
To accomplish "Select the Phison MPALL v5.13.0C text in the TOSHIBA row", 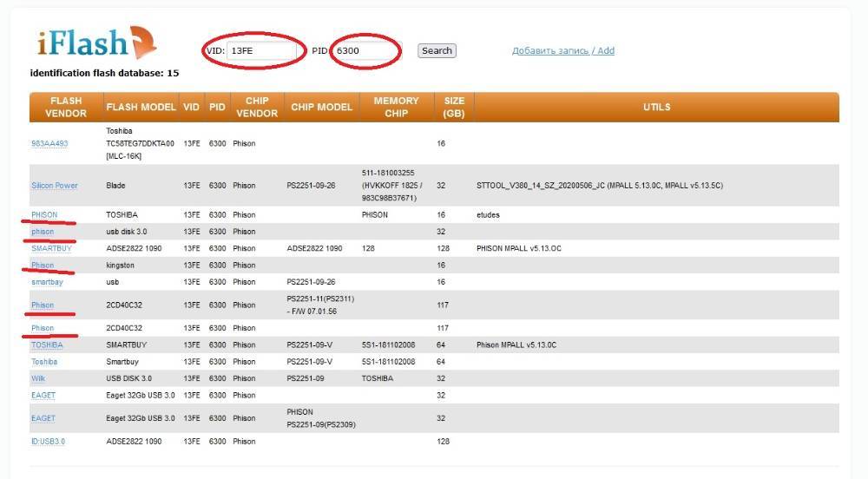I will click(x=516, y=345).
